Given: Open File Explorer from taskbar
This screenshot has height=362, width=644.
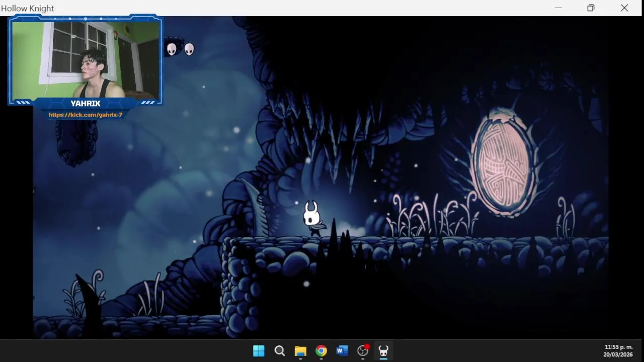Looking at the screenshot, I should [300, 351].
